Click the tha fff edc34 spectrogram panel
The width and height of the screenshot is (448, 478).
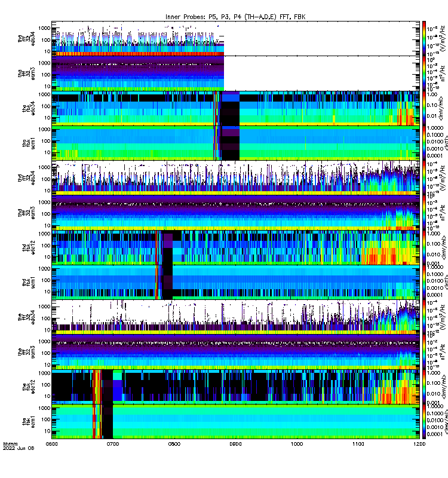[x=235, y=38]
